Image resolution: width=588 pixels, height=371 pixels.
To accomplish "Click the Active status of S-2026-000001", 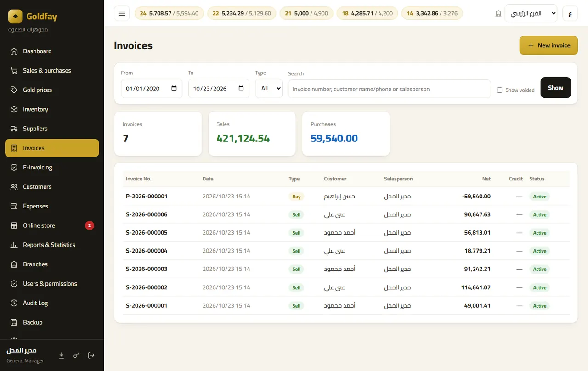I will [540, 306].
